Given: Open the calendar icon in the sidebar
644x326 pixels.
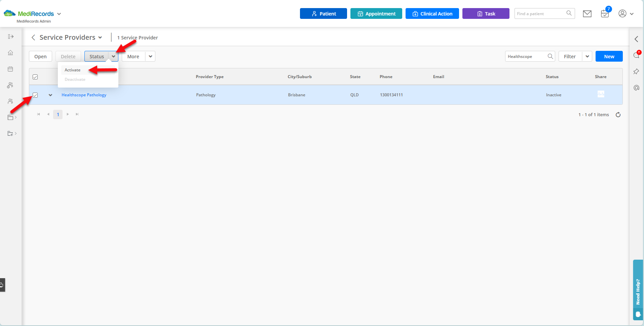Looking at the screenshot, I should 10,69.
